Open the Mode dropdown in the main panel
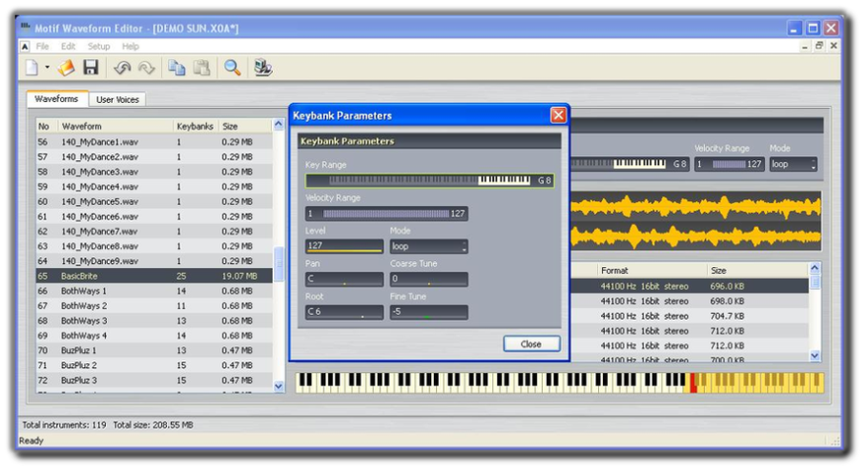 tap(793, 164)
